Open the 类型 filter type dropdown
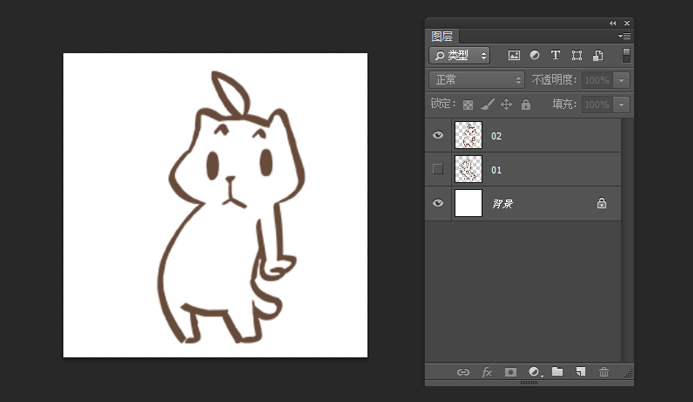Screen dimensions: 693x402 pyautogui.click(x=459, y=55)
